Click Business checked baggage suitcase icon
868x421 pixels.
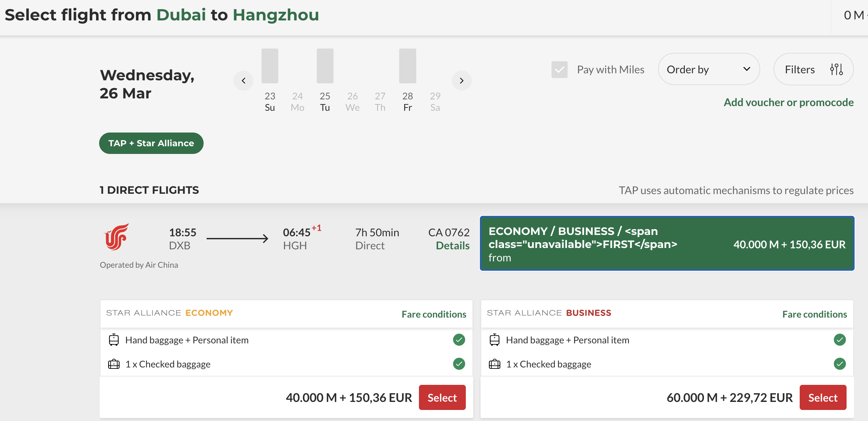(x=494, y=364)
